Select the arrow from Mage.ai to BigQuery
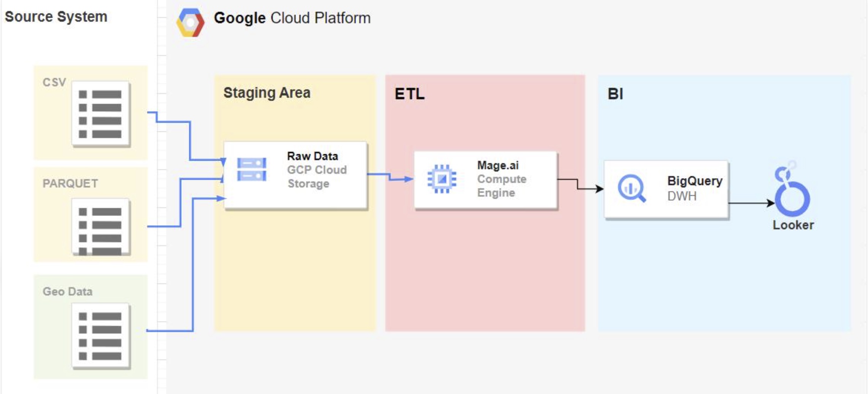Image resolution: width=868 pixels, height=394 pixels. (580, 184)
